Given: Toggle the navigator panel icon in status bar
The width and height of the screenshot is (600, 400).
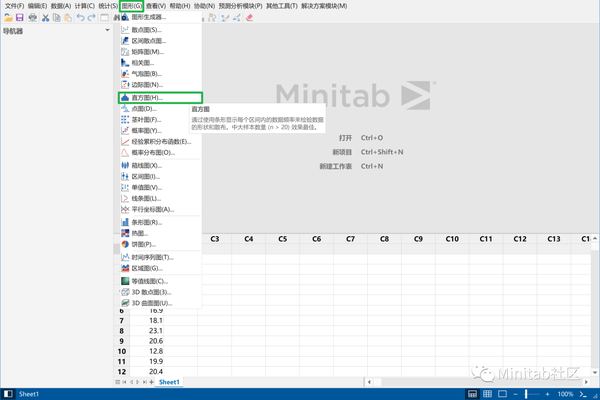Looking at the screenshot, I should click(8, 394).
